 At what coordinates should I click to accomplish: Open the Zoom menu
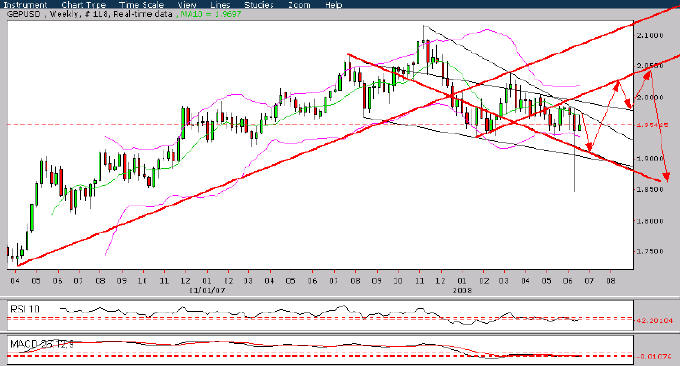click(299, 5)
